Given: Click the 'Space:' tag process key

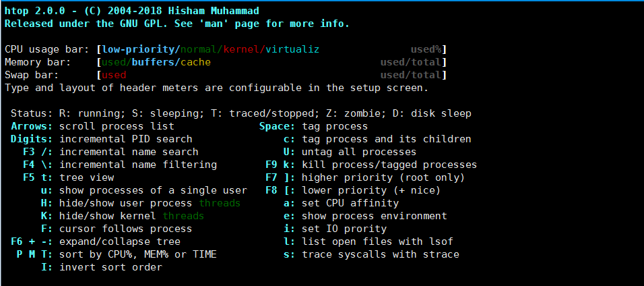Looking at the screenshot, I should pos(278,126).
